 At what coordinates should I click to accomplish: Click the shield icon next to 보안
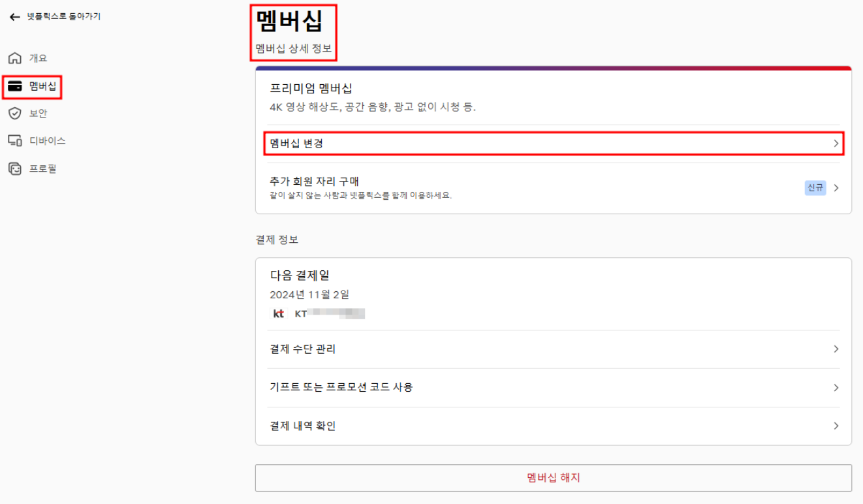coord(14,114)
